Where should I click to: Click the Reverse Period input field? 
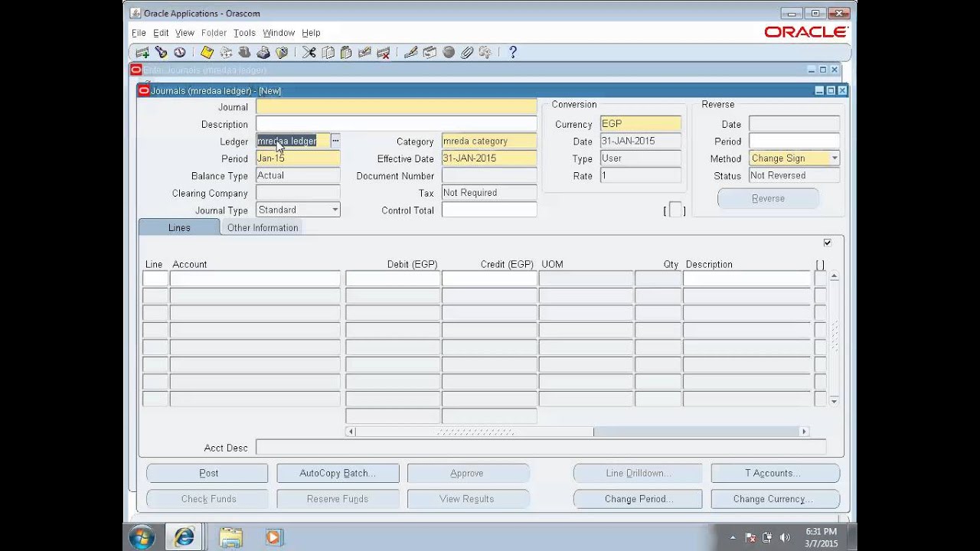(x=794, y=141)
